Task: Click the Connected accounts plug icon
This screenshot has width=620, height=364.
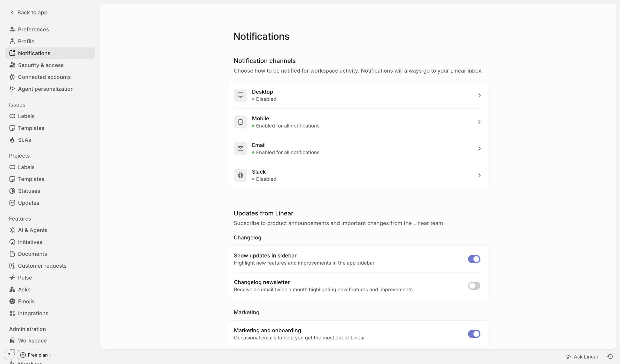Action: point(12,77)
